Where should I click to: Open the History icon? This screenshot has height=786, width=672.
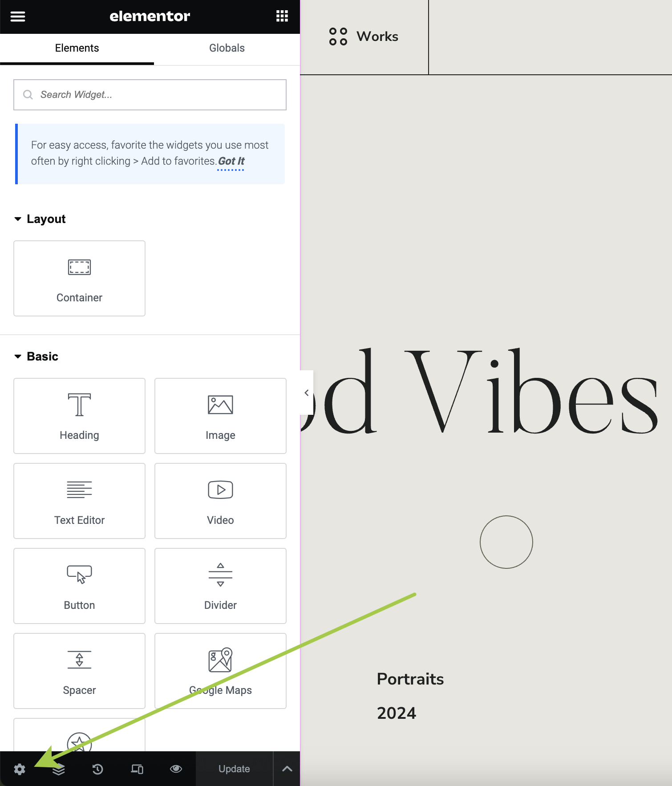pyautogui.click(x=98, y=769)
